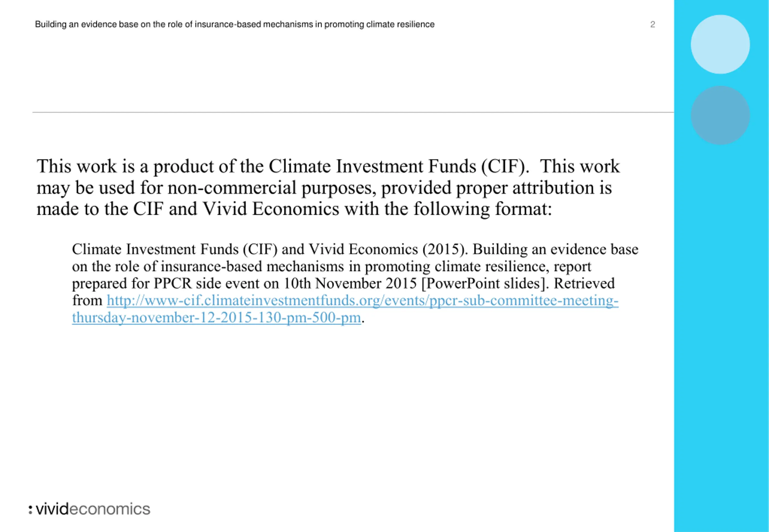Click "economics" gray part of the logo
The image size is (769, 532).
tap(110, 509)
